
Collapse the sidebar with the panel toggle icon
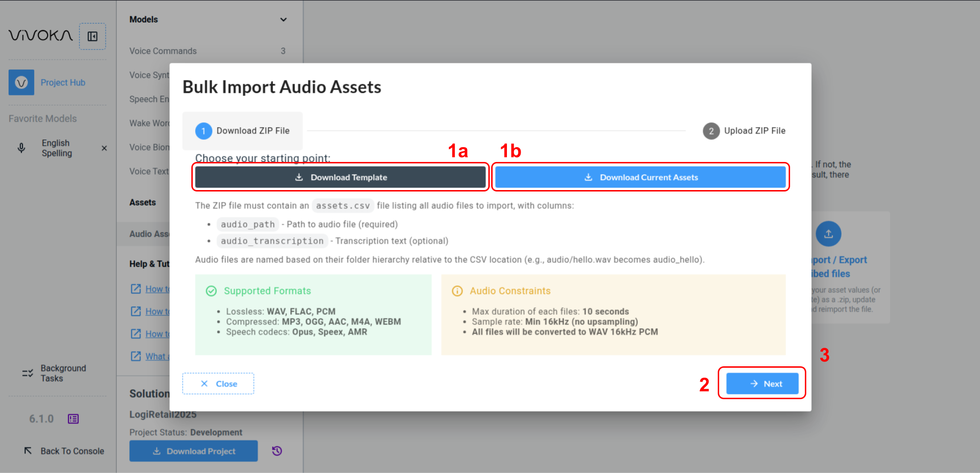[92, 37]
